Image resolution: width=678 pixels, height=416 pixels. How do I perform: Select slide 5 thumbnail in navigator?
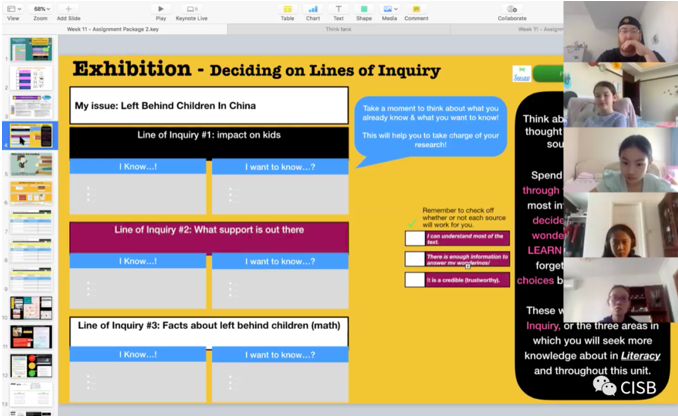31,164
